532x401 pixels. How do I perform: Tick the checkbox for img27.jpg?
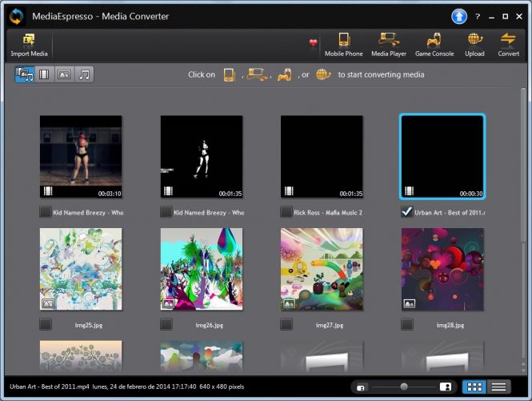tap(286, 324)
